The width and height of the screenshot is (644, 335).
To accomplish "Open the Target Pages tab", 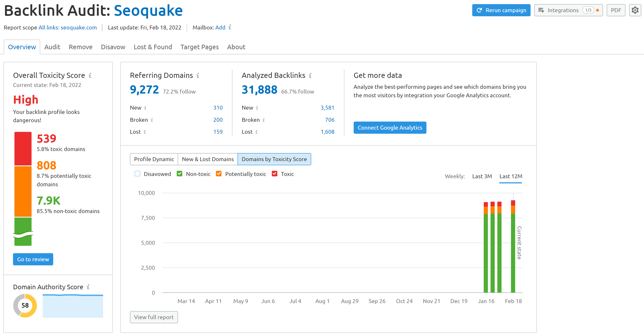I will tap(199, 47).
